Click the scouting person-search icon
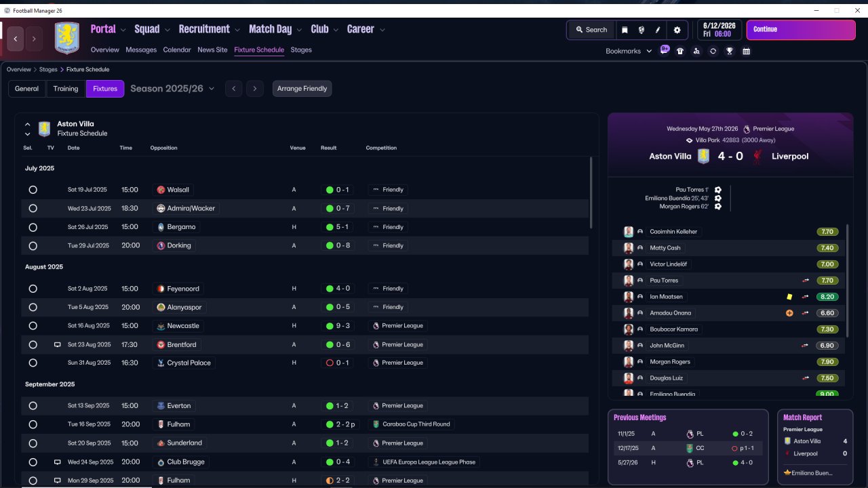The width and height of the screenshot is (868, 488). 696,51
